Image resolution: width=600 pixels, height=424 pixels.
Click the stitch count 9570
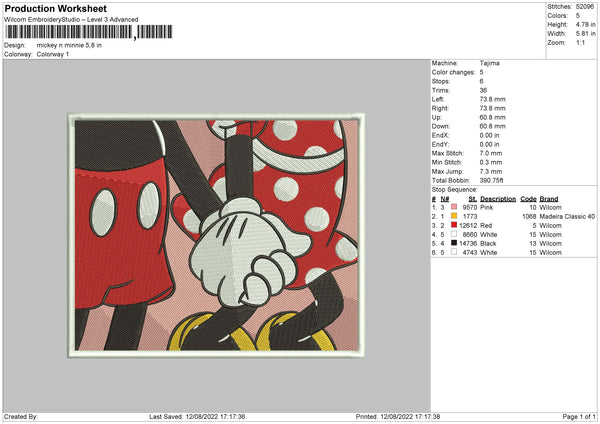470,207
